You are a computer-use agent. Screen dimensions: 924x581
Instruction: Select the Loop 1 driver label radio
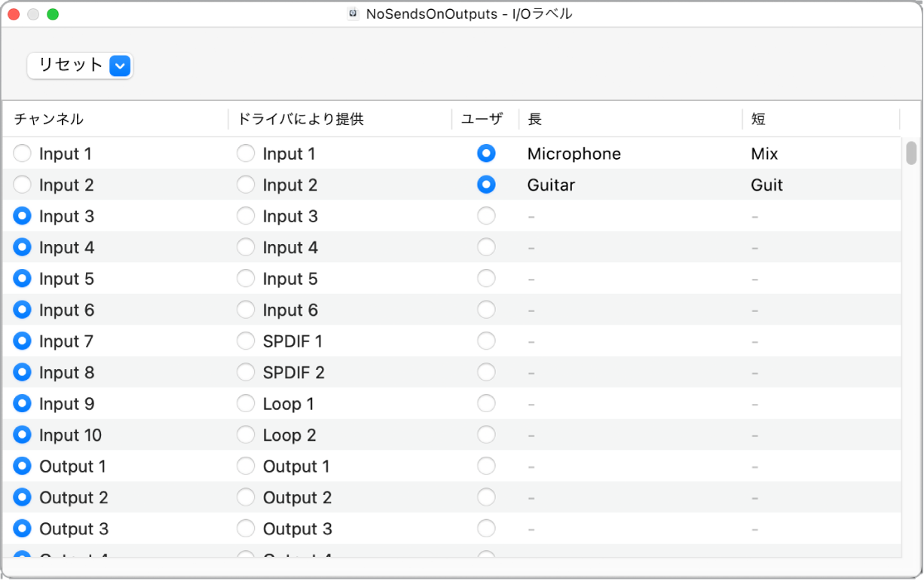coord(246,403)
